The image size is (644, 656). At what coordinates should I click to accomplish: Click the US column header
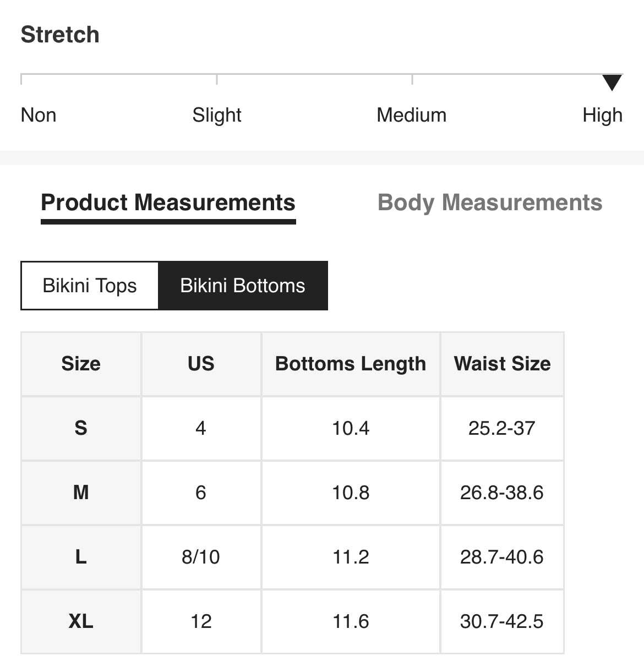(201, 364)
